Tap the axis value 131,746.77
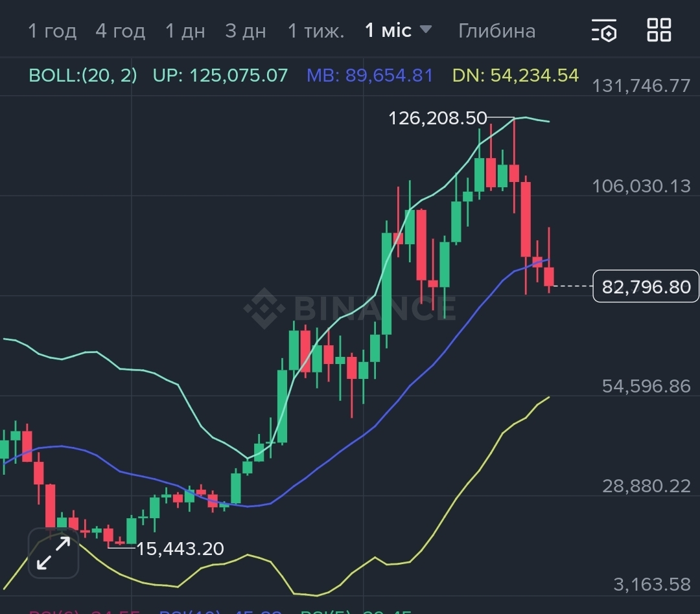The height and width of the screenshot is (614, 700). point(641,85)
